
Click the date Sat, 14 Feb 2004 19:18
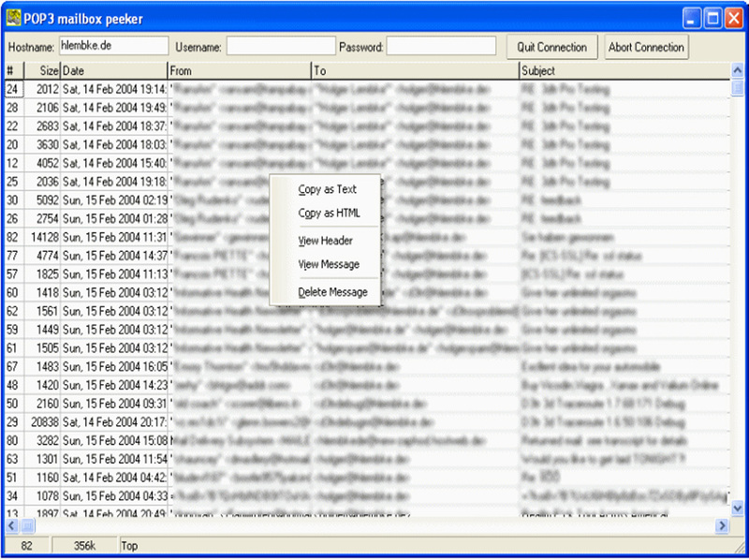(x=114, y=182)
